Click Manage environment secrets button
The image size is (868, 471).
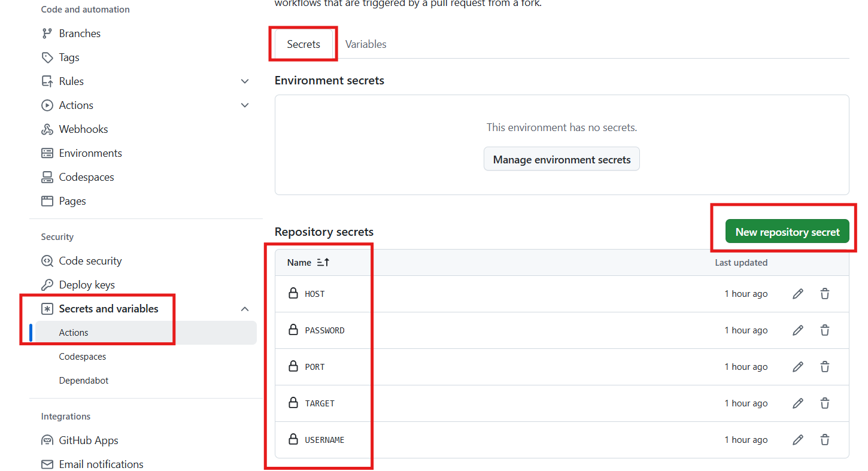562,160
